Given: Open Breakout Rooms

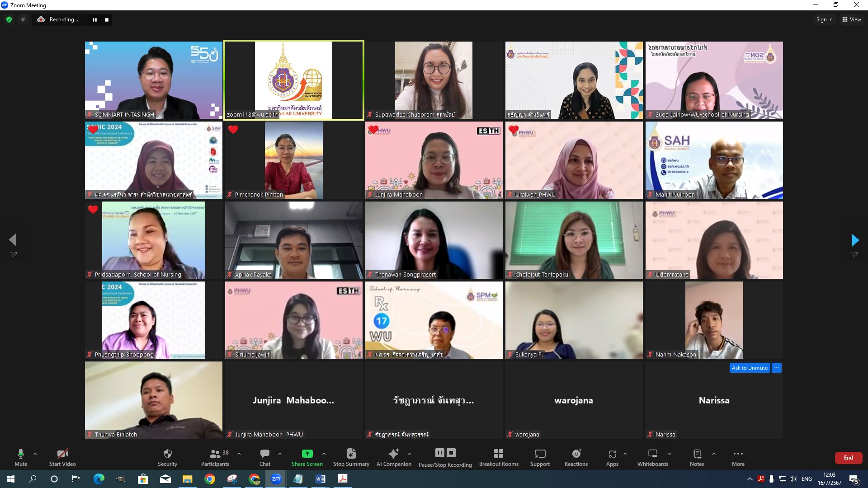Looking at the screenshot, I should coord(499,454).
